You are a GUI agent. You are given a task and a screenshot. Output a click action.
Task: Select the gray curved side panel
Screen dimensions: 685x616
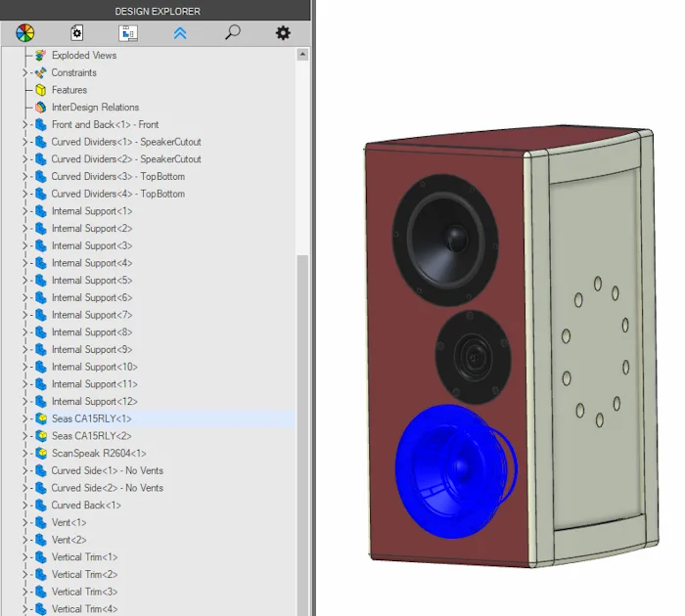pos(596,349)
